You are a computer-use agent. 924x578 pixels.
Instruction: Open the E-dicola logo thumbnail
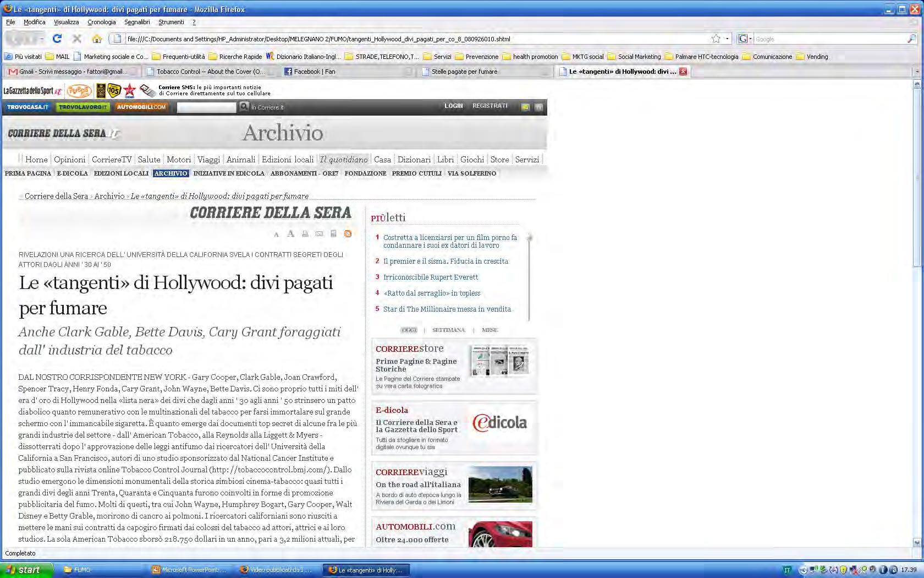tap(499, 423)
